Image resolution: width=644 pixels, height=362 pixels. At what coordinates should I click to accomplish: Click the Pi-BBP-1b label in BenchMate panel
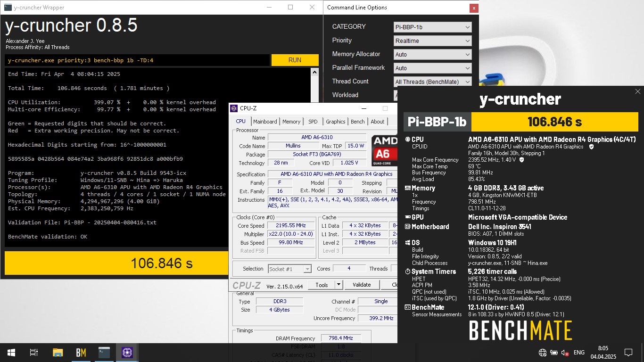(437, 122)
